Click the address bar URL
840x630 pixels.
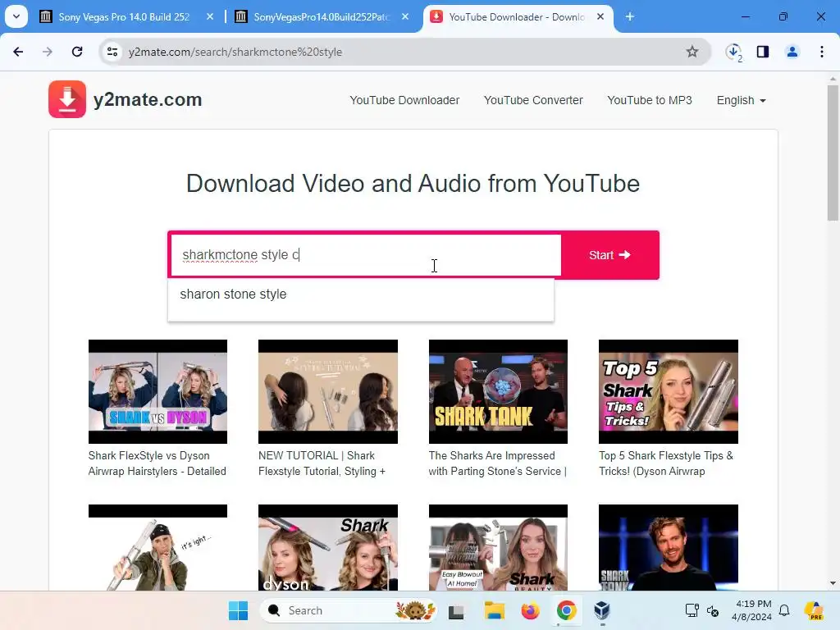235,52
